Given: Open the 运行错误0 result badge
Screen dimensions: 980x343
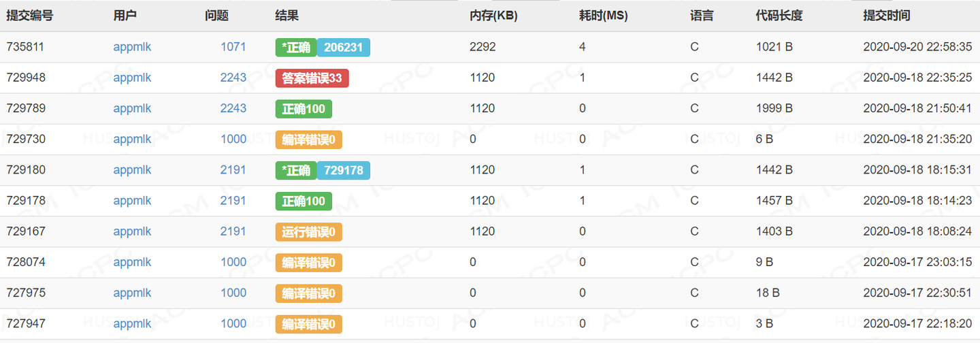Looking at the screenshot, I should pos(308,232).
